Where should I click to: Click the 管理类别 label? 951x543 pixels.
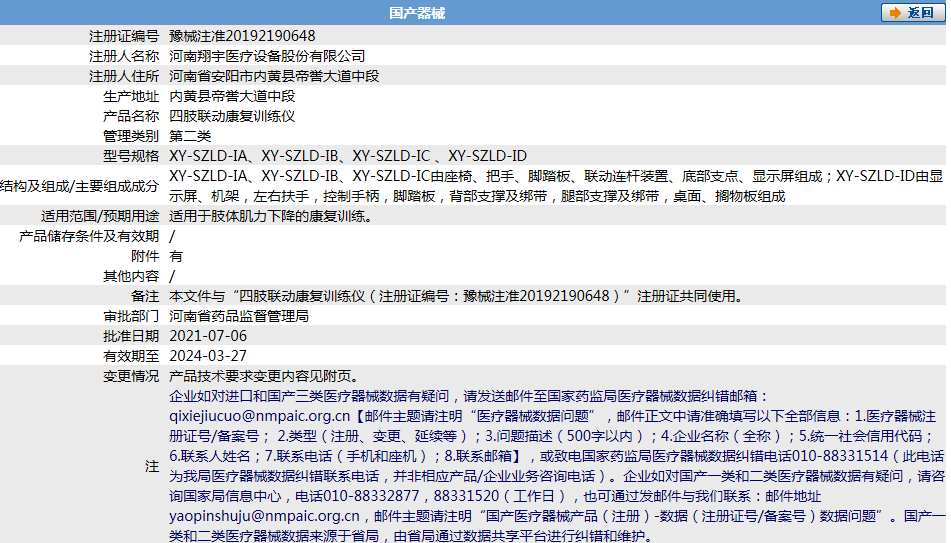tap(131, 137)
